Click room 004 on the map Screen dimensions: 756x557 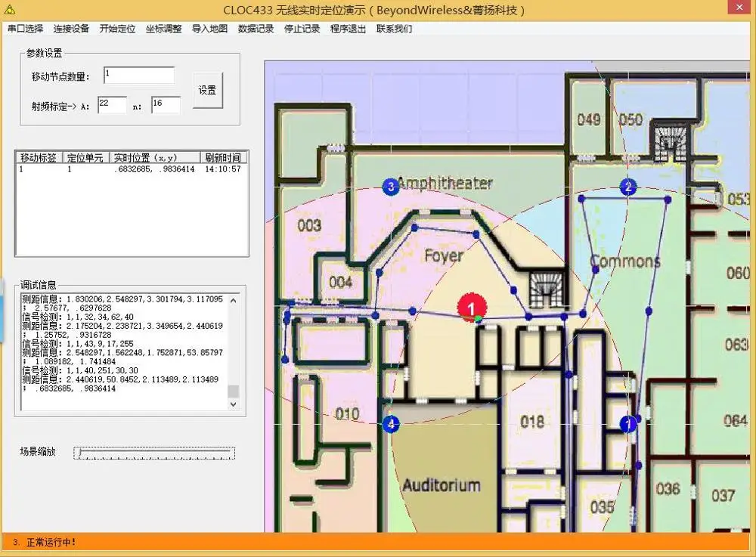tap(340, 282)
